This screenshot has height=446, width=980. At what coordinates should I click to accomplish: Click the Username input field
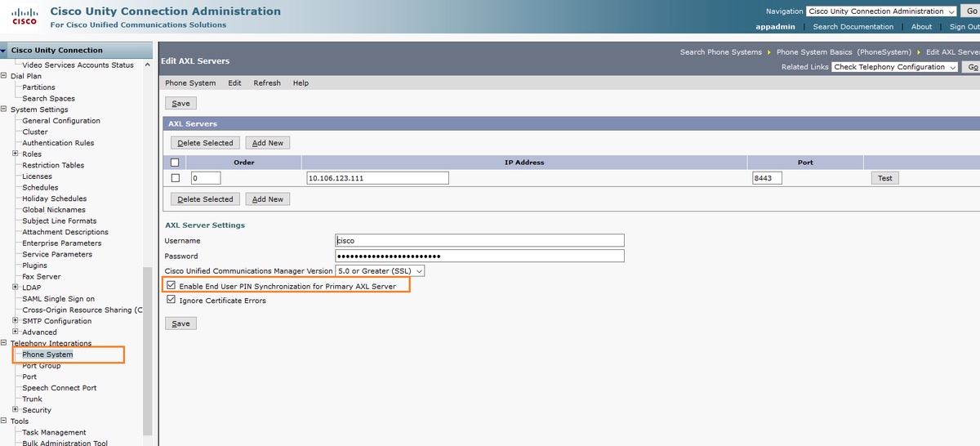pyautogui.click(x=480, y=241)
